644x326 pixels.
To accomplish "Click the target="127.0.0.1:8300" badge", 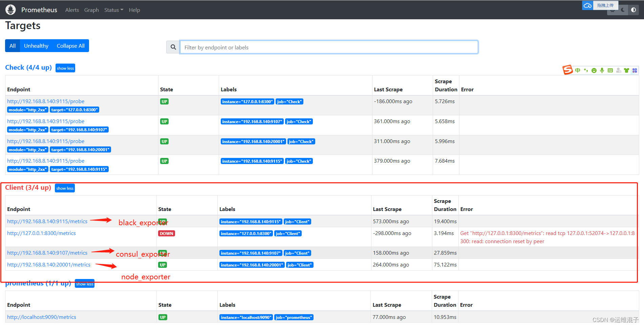I will 74,110.
